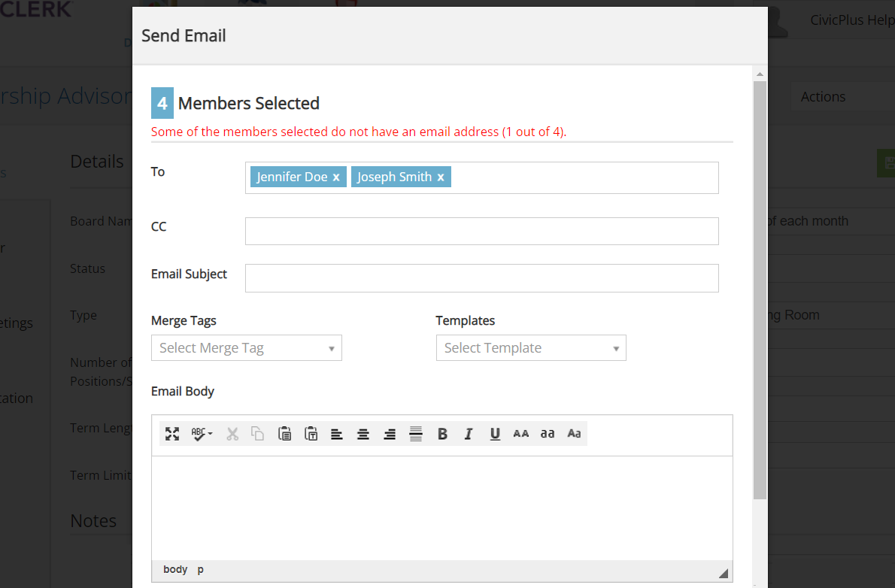Click the Details heading in background page
Screen dimensions: 895x588
(97, 162)
